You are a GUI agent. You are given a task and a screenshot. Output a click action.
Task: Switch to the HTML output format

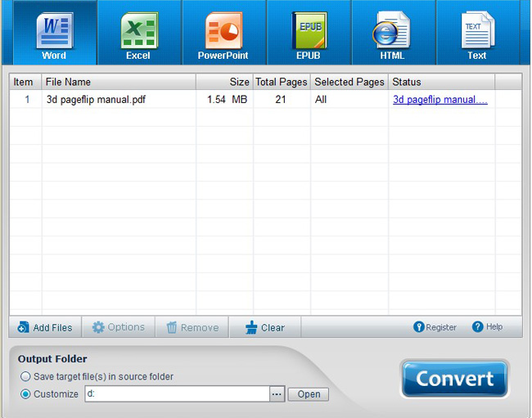(393, 34)
